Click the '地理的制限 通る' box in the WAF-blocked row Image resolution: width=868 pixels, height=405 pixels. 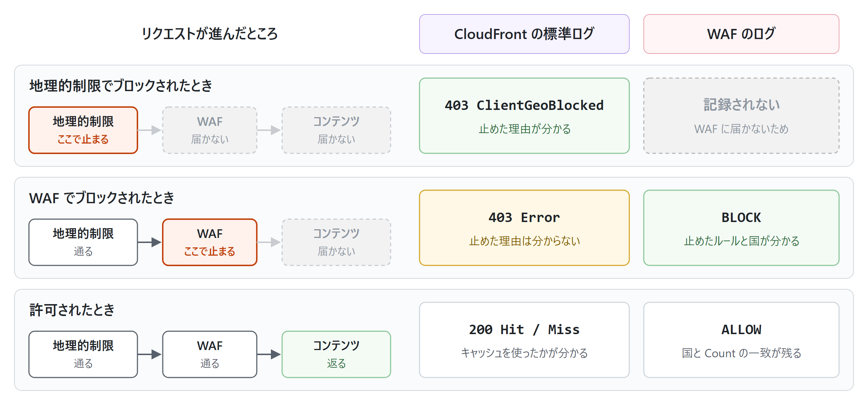83,242
